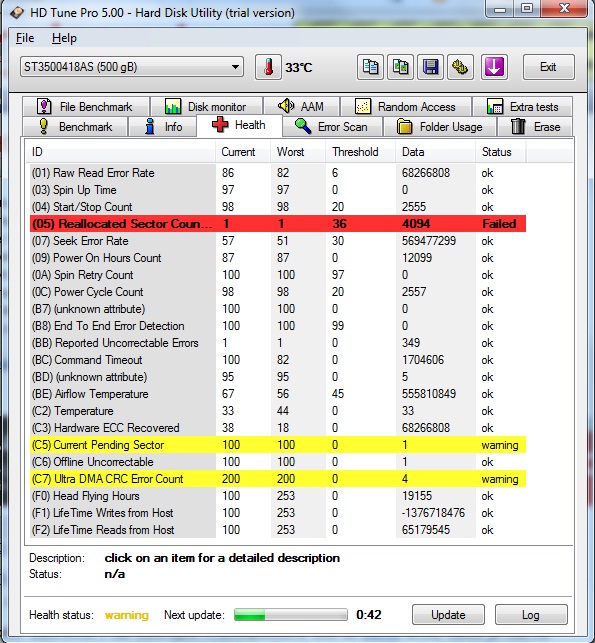
Task: Click the thermometer temperature icon
Action: [x=268, y=67]
